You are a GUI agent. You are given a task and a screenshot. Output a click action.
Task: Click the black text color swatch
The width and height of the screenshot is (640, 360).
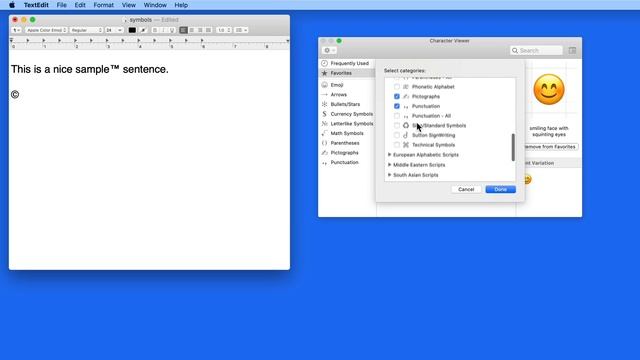132,30
